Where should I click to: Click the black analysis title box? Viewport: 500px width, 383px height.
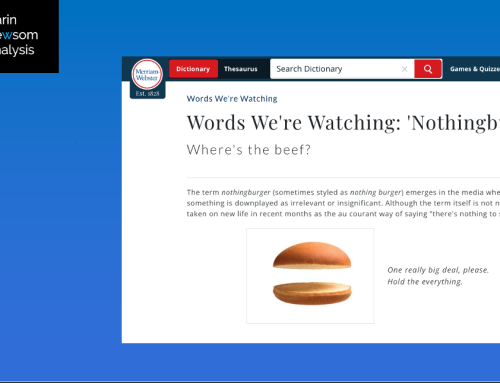pyautogui.click(x=29, y=36)
